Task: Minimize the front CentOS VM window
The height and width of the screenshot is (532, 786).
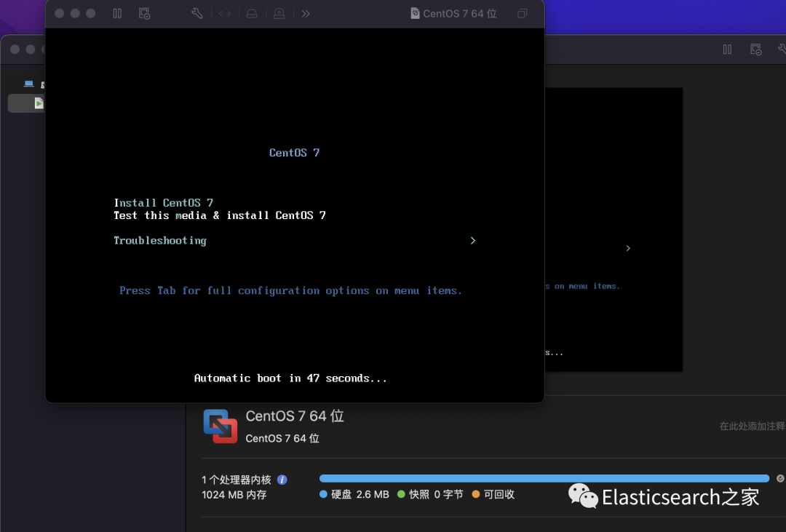Action: [75, 14]
